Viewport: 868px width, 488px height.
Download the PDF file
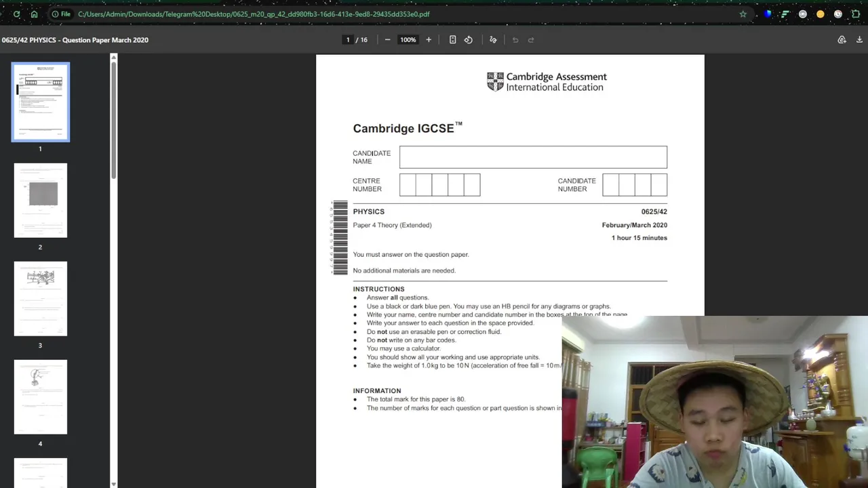pyautogui.click(x=859, y=40)
